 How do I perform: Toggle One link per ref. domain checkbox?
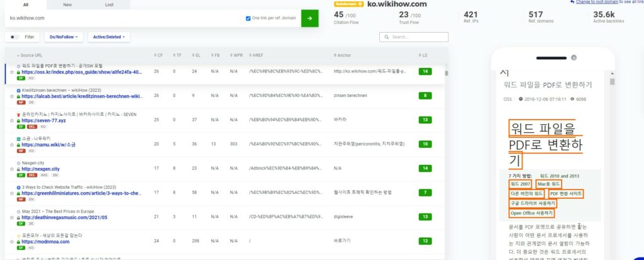pyautogui.click(x=248, y=18)
